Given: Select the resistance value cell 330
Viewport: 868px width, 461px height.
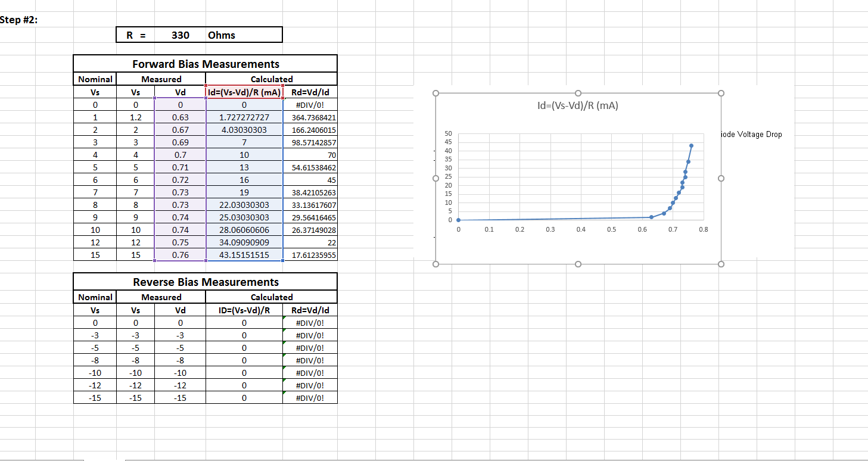Looking at the screenshot, I should (x=180, y=35).
